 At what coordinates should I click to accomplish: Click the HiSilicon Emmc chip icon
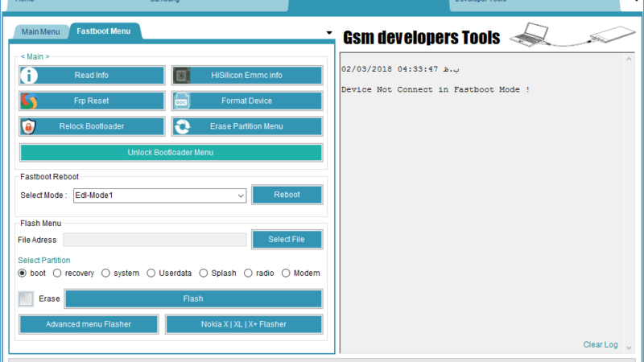[182, 76]
